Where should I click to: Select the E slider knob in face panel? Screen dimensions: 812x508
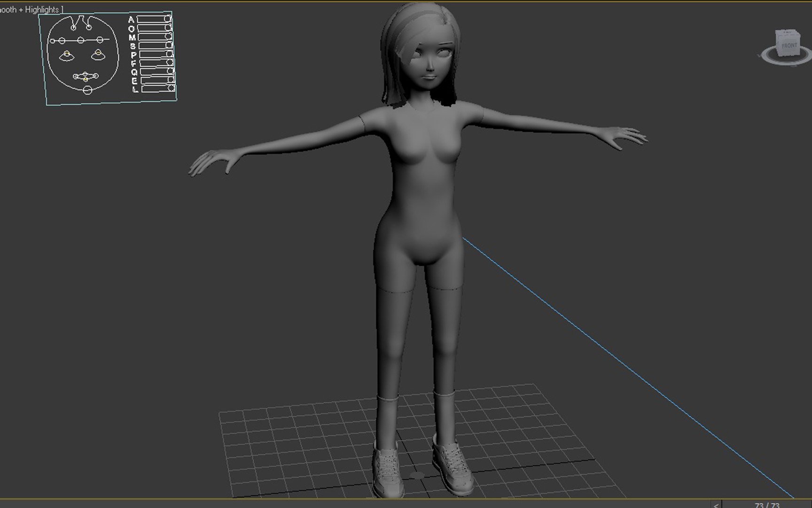pyautogui.click(x=171, y=79)
